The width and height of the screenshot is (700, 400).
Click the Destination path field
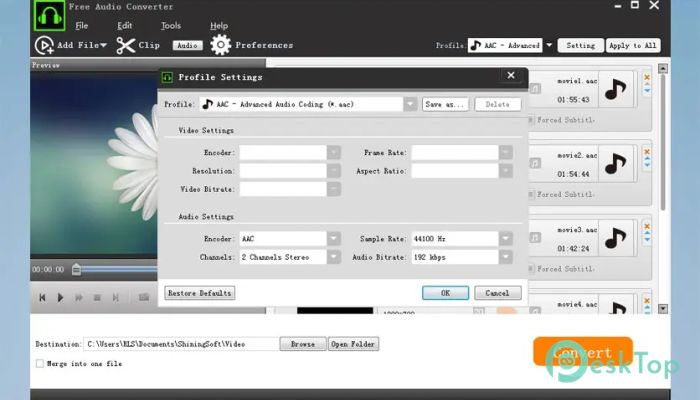click(181, 344)
